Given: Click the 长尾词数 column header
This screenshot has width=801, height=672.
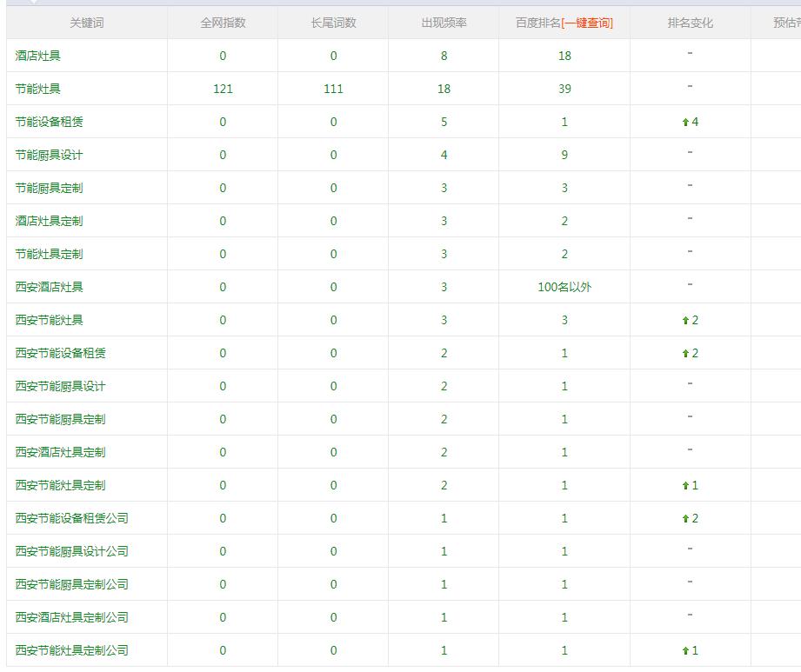Looking at the screenshot, I should click(x=333, y=23).
